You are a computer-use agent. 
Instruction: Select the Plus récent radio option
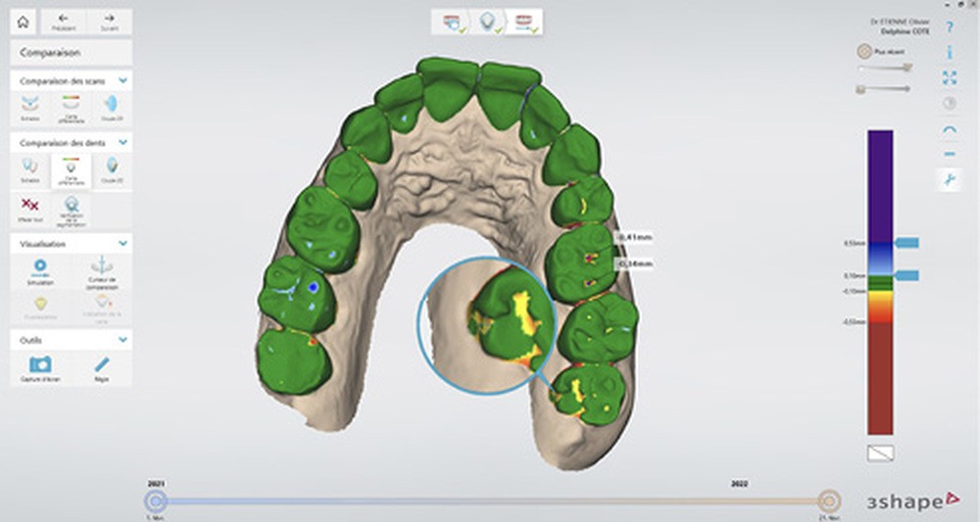pyautogui.click(x=864, y=51)
